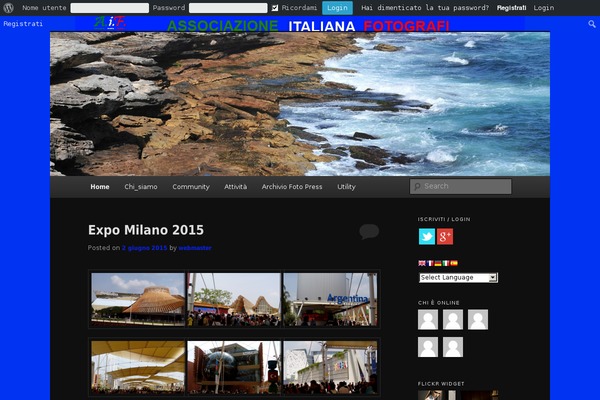Click the blue Login button
The width and height of the screenshot is (600, 400).
(x=337, y=8)
